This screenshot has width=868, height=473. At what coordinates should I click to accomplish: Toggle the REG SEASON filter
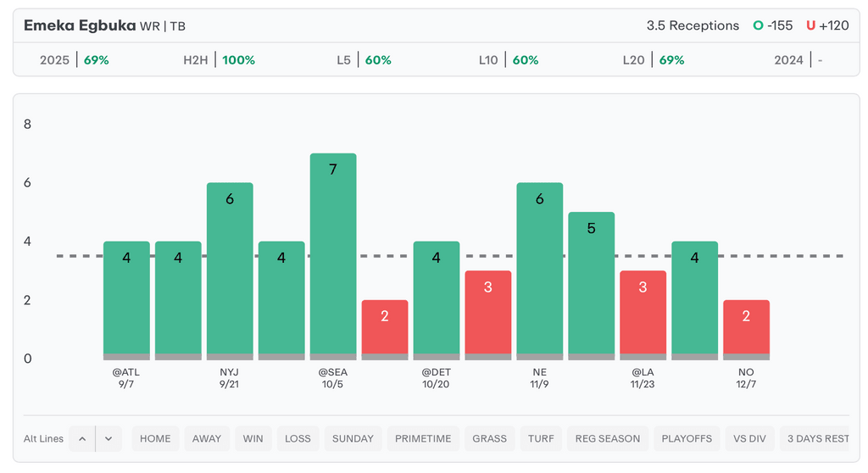coord(608,438)
